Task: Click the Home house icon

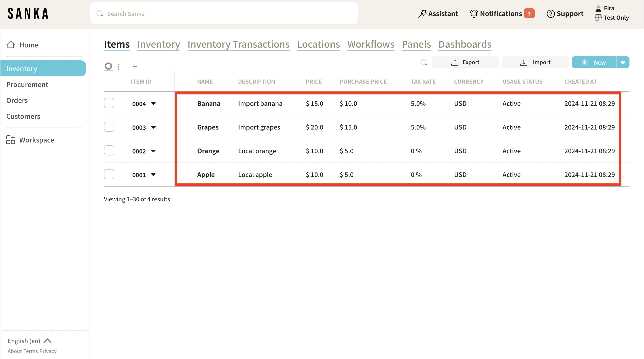Action: [x=11, y=45]
